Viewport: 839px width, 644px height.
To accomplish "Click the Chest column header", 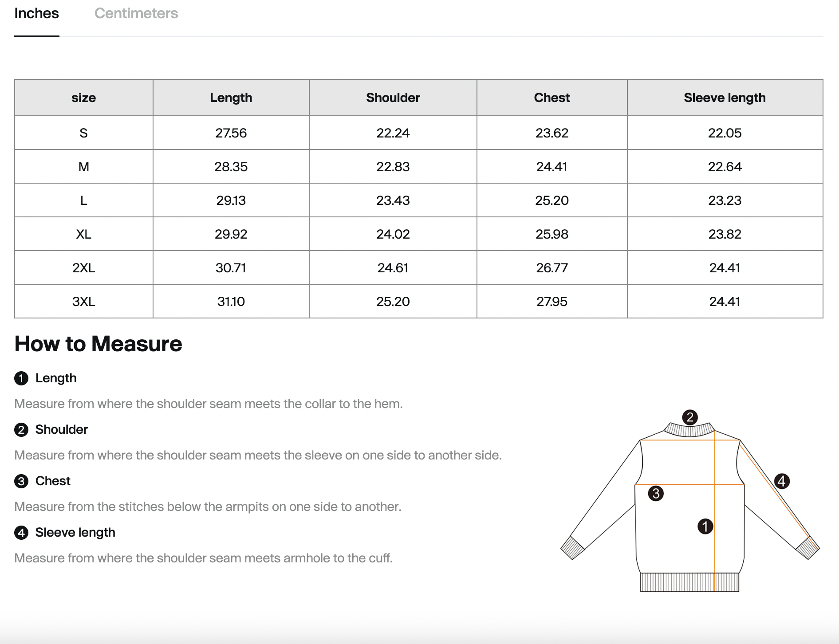I will point(551,98).
